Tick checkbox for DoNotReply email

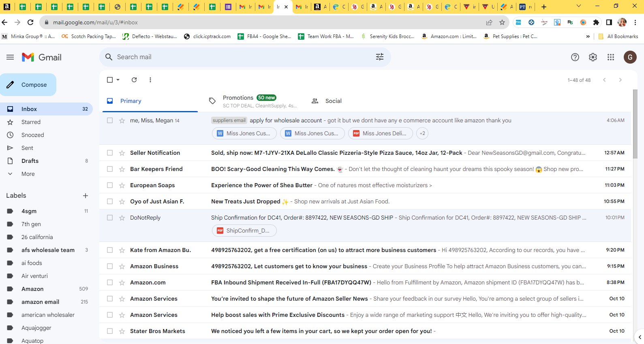pyautogui.click(x=110, y=218)
